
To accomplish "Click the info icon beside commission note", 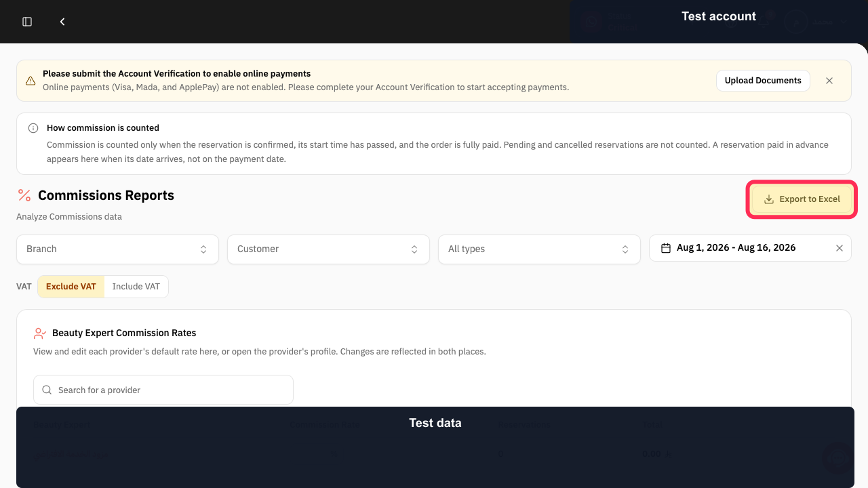I will coord(33,128).
